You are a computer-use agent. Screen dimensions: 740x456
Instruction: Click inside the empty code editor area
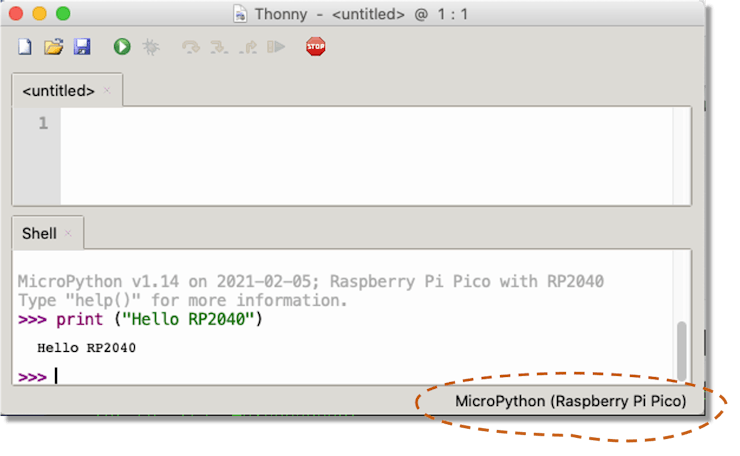coord(366,156)
